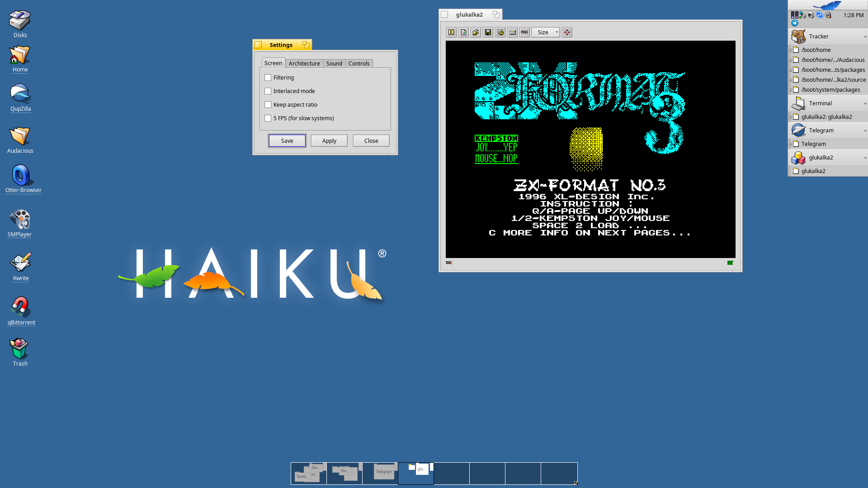The image size is (868, 488).
Task: Click the CPU load monitor tray icon
Action: (794, 15)
